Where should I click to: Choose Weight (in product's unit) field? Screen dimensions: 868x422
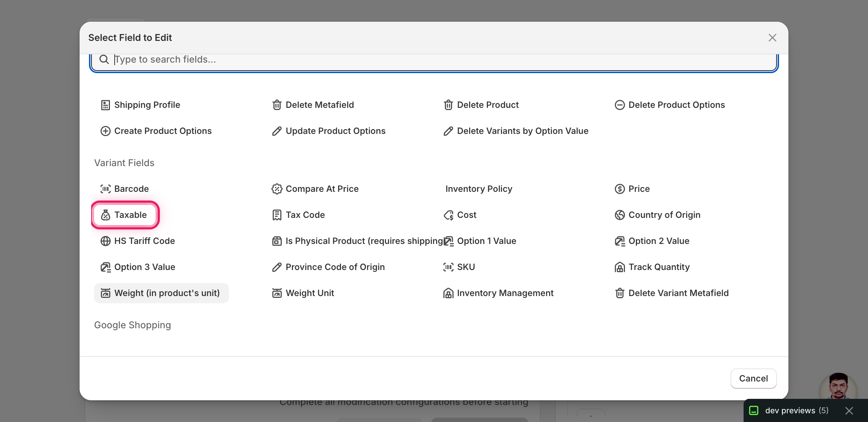(161, 293)
